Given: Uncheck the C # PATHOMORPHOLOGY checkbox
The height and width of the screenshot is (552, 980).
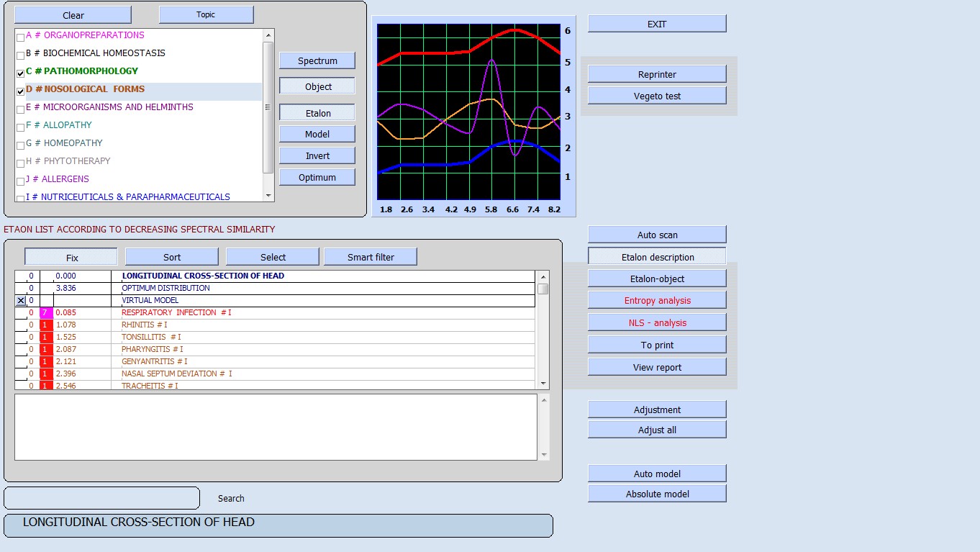Looking at the screenshot, I should coord(20,73).
